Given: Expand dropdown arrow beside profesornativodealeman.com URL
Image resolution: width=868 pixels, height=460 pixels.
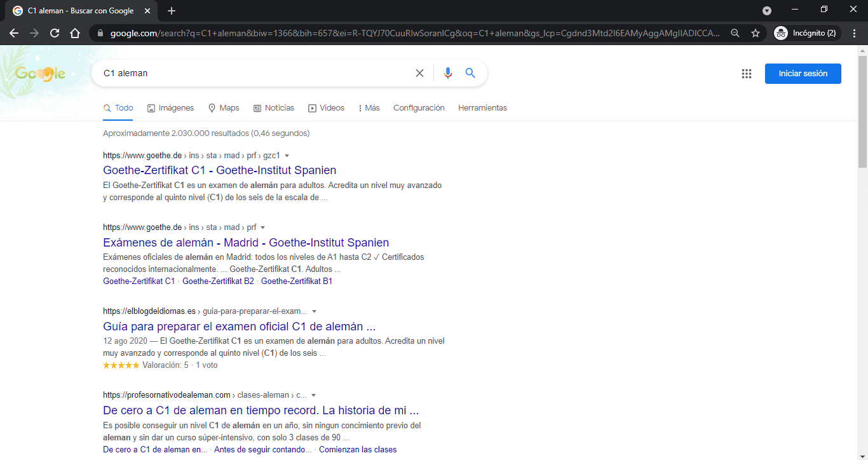Looking at the screenshot, I should click(314, 395).
